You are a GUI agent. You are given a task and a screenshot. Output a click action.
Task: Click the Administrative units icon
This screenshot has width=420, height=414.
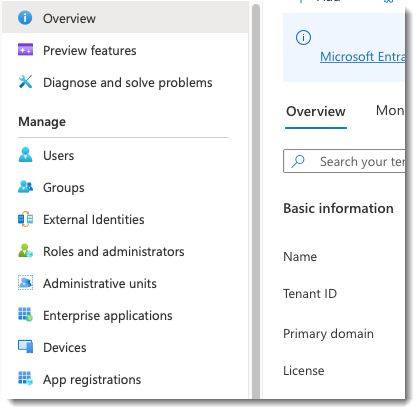coord(25,283)
